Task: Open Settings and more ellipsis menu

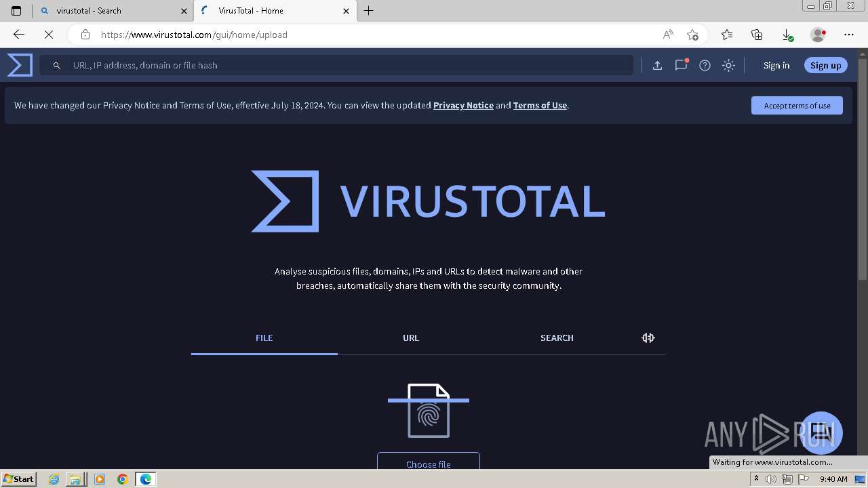Action: (x=849, y=35)
